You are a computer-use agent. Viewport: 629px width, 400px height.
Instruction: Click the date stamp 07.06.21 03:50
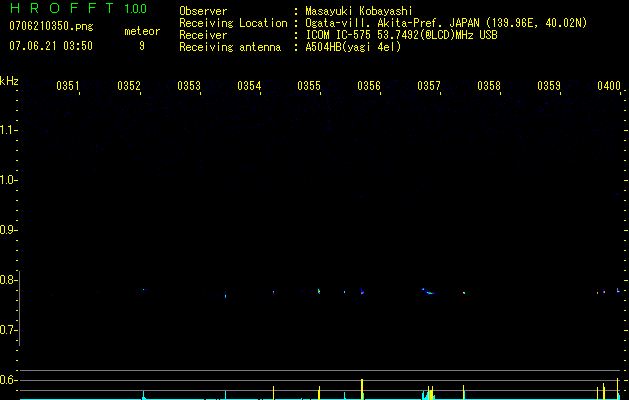tap(51, 46)
